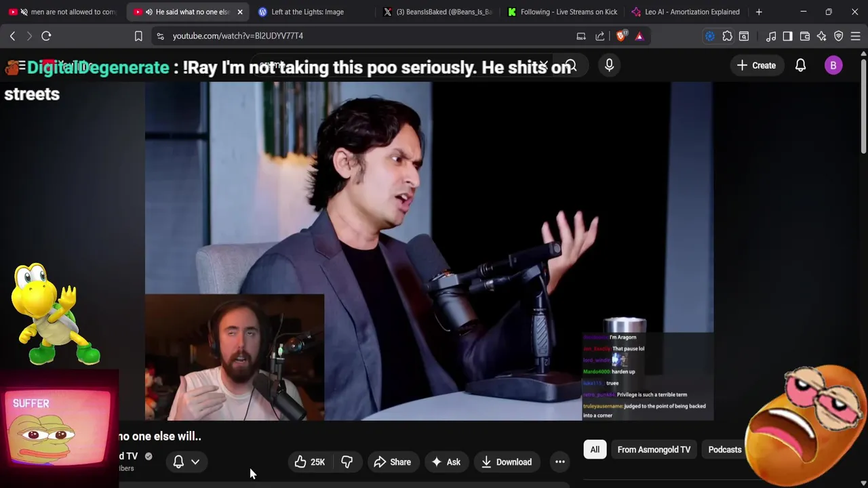Screen dimensions: 868x488
Task: Open the browser hamburger menu
Action: click(x=855, y=36)
